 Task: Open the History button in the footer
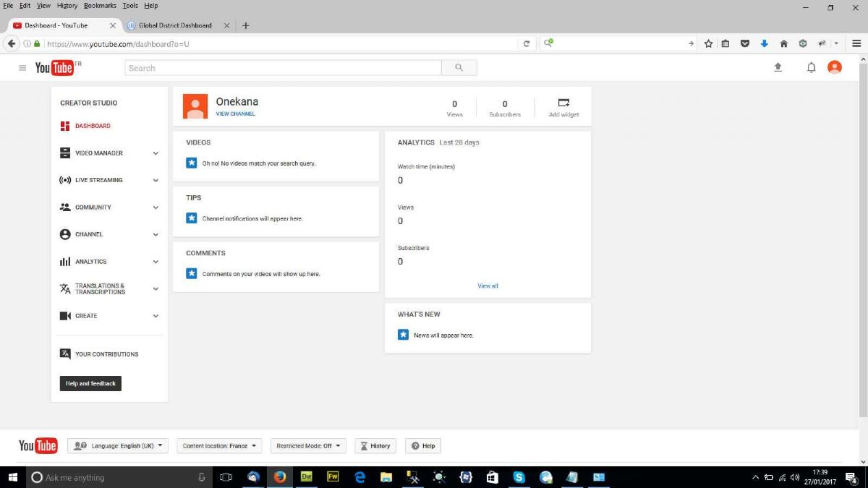[x=376, y=446]
